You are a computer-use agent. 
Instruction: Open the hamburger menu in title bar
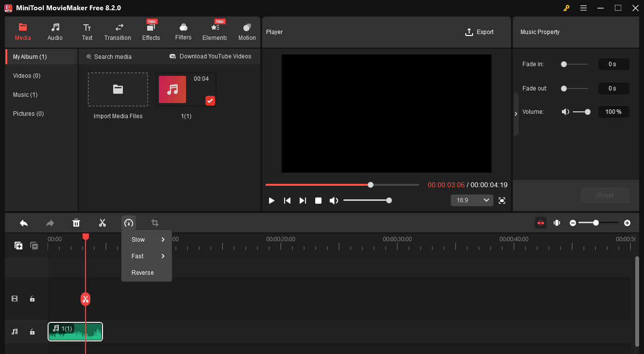583,8
